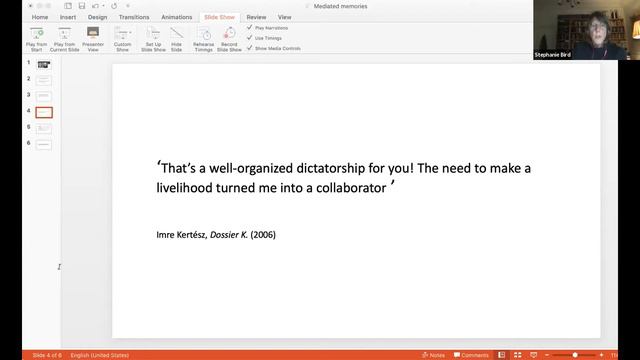Toggle the Play Narrations checkbox
The height and width of the screenshot is (360, 640).
click(x=249, y=27)
